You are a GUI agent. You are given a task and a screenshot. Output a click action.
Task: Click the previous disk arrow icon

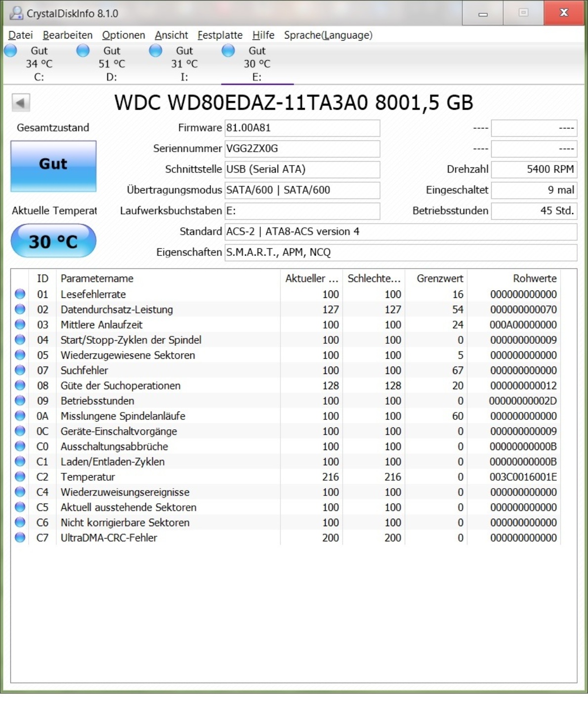(21, 103)
